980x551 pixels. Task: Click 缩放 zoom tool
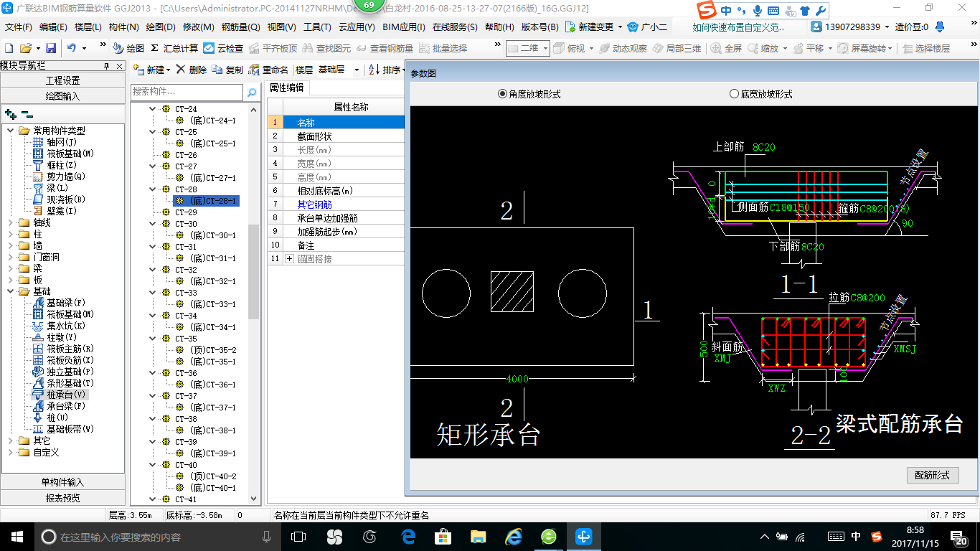[x=763, y=48]
